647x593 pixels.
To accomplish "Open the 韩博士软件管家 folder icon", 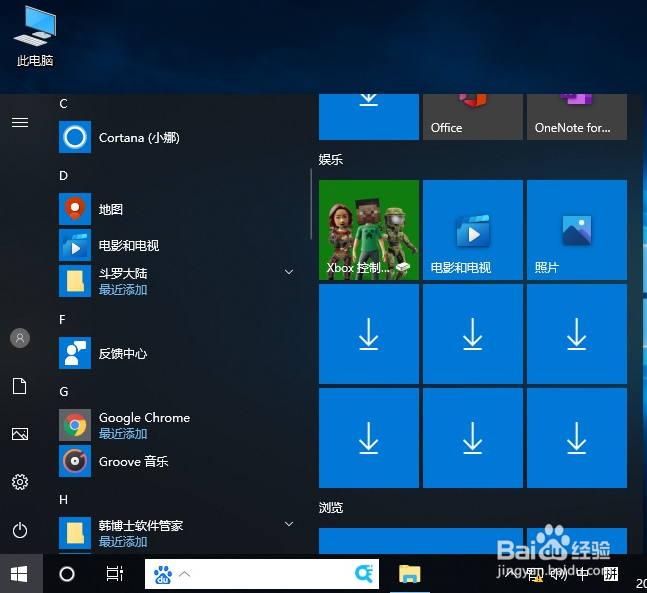I will coord(75,533).
